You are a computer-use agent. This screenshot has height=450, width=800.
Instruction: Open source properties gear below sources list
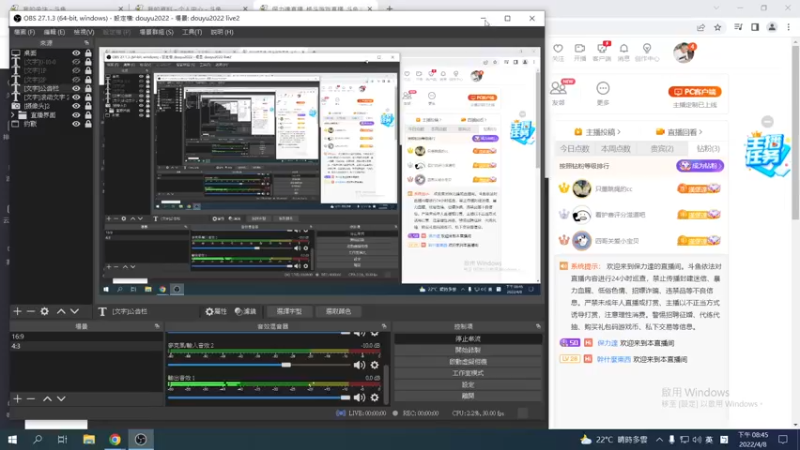coord(45,311)
